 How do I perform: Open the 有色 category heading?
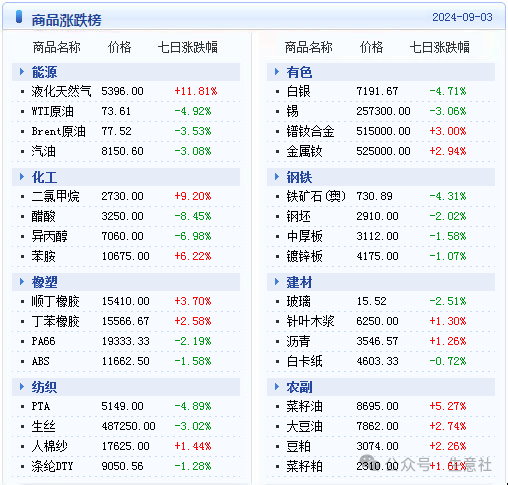[299, 72]
